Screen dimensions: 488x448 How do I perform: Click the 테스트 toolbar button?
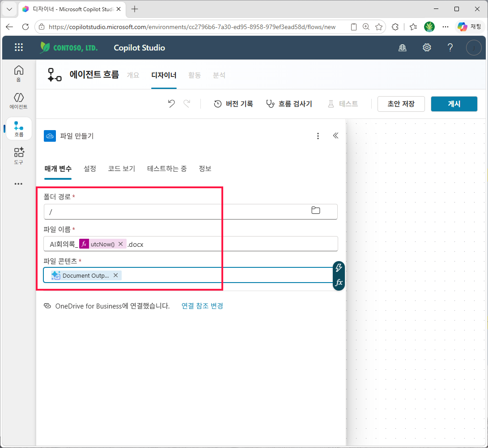[x=343, y=104]
